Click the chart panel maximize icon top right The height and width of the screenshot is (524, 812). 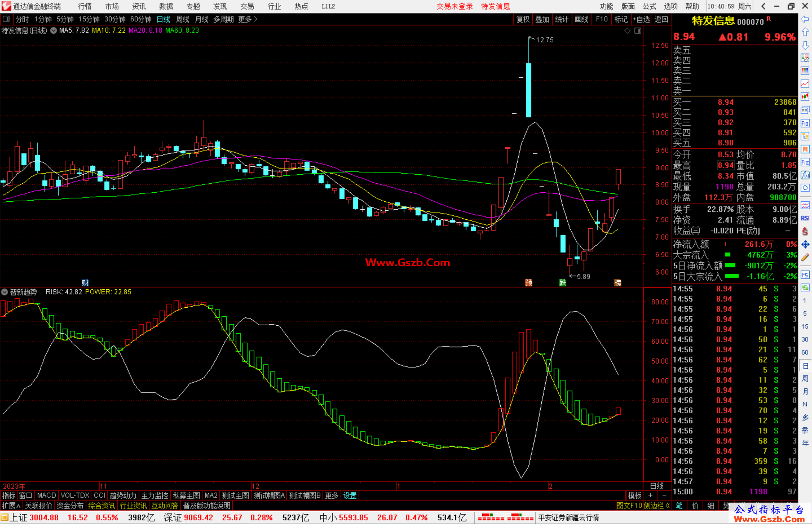[x=638, y=31]
